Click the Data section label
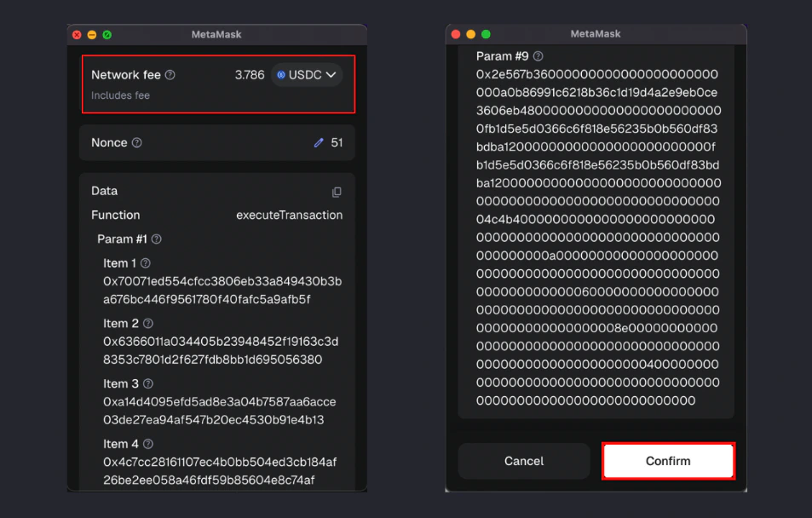This screenshot has width=812, height=518. 104,191
